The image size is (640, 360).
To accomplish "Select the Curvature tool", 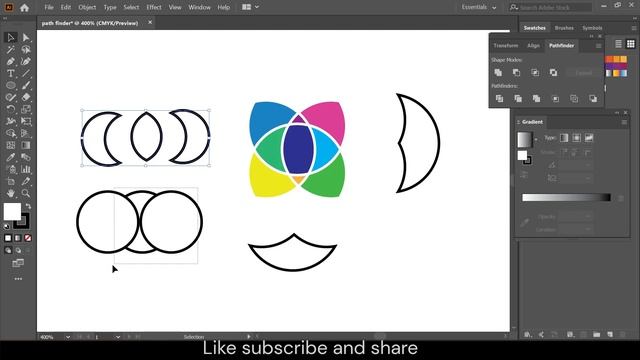I will (x=26, y=62).
